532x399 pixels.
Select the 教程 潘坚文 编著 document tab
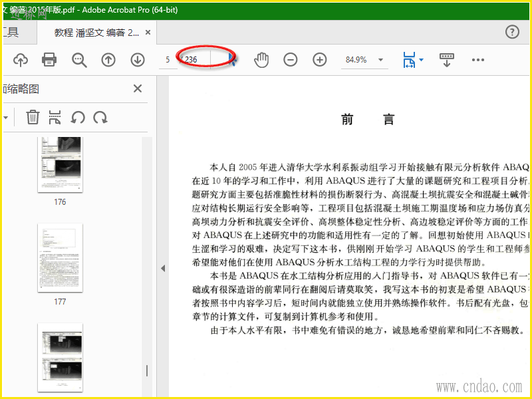tap(96, 32)
